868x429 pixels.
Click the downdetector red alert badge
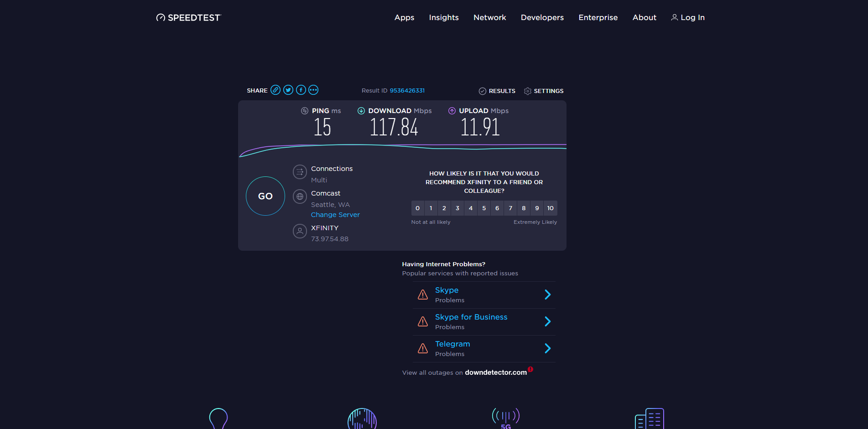[530, 369]
